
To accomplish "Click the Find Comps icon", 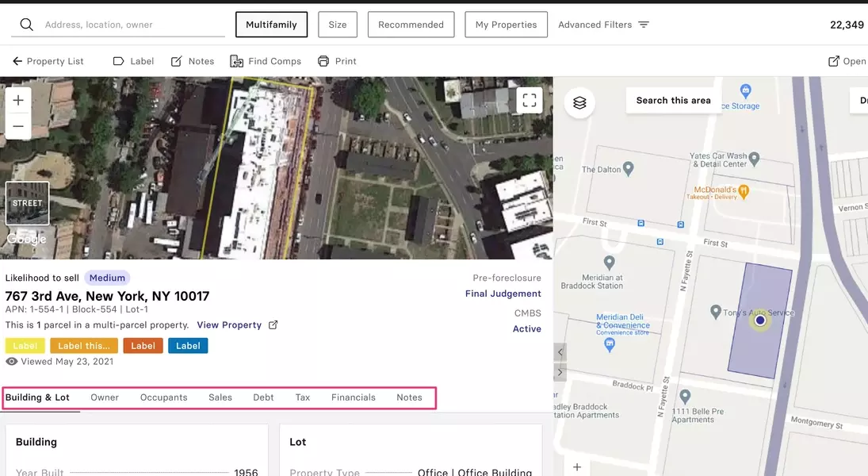I will [x=236, y=61].
